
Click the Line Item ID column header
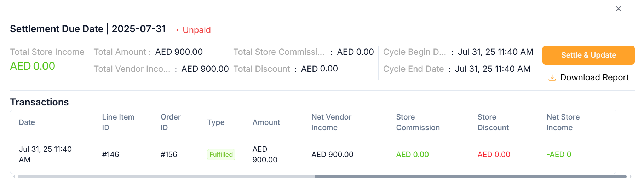(118, 122)
